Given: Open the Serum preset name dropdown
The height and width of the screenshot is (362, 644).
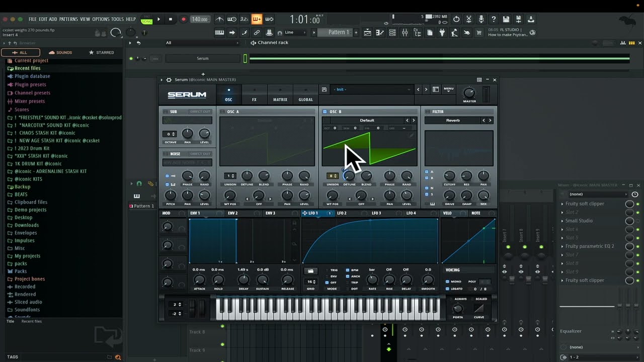Looking at the screenshot, I should point(372,89).
